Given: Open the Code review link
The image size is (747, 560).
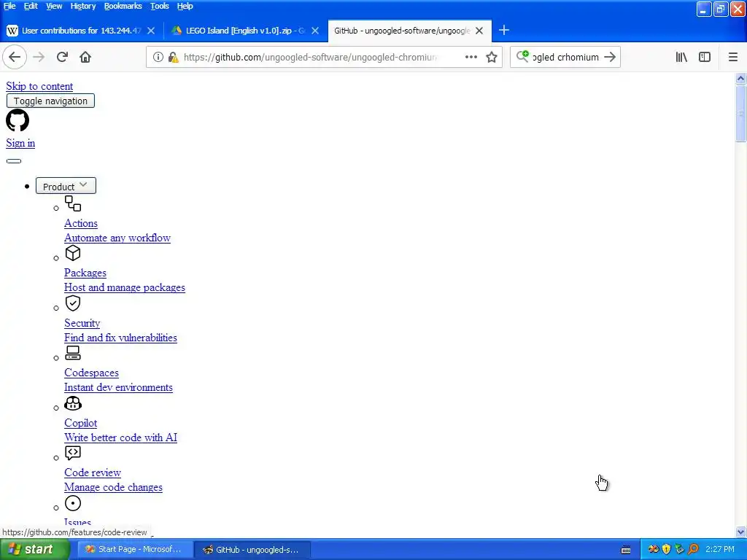Looking at the screenshot, I should (93, 472).
